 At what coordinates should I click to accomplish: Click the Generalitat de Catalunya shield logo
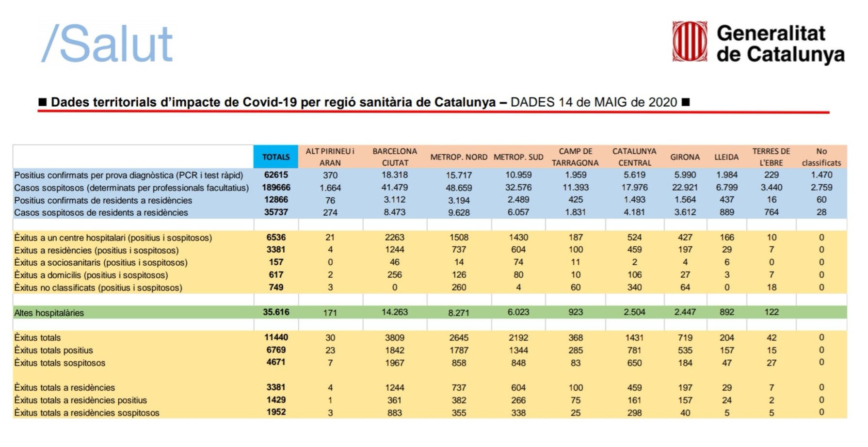click(690, 41)
